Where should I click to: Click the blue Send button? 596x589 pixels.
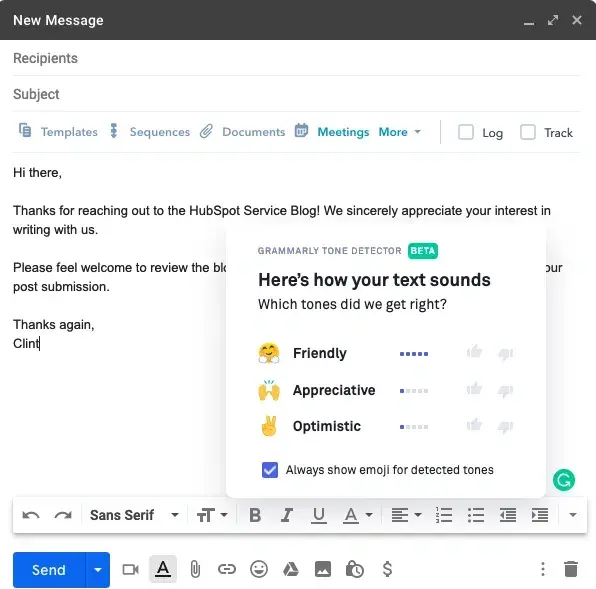(x=49, y=570)
